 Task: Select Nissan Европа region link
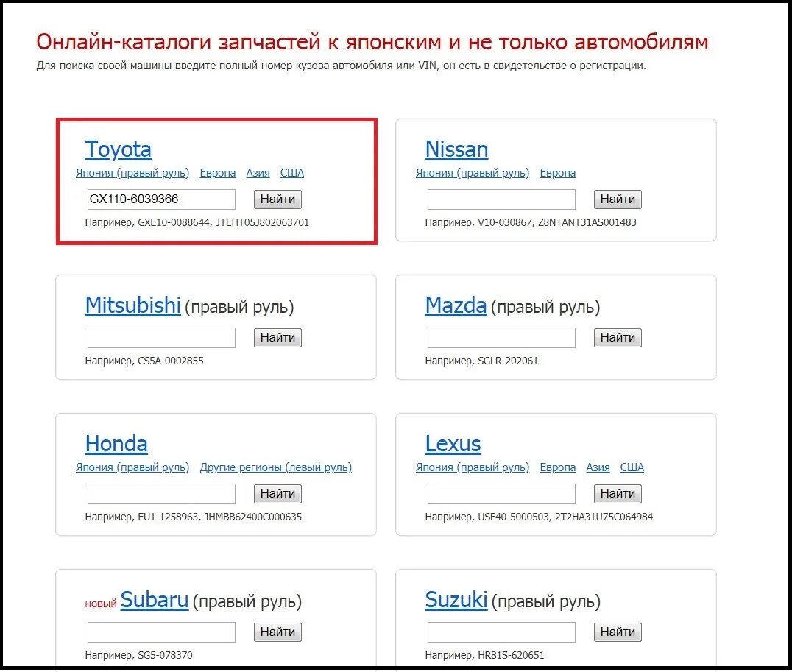pos(558,173)
